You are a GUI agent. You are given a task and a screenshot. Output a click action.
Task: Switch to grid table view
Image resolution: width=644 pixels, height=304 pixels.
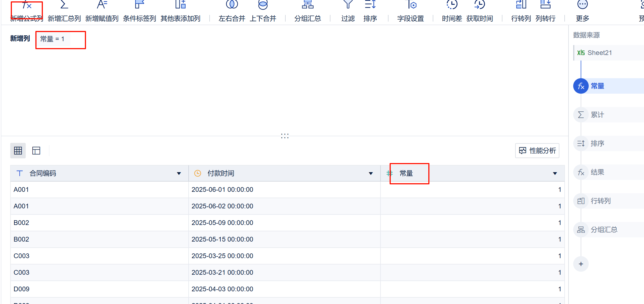(18, 151)
